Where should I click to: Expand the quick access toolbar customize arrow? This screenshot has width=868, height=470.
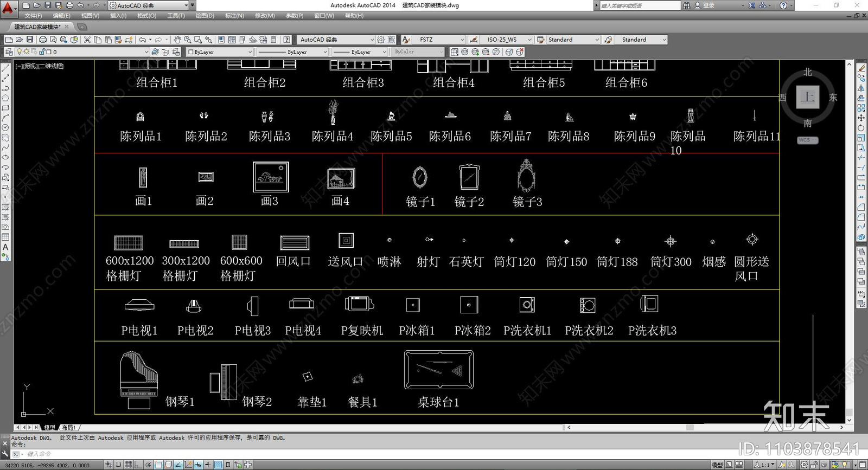193,5
